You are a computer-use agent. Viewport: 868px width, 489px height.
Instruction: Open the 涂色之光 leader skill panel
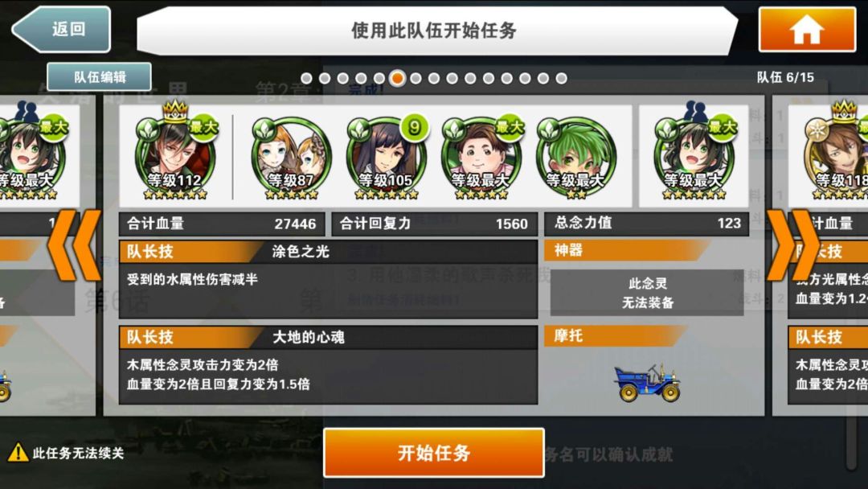click(328, 279)
